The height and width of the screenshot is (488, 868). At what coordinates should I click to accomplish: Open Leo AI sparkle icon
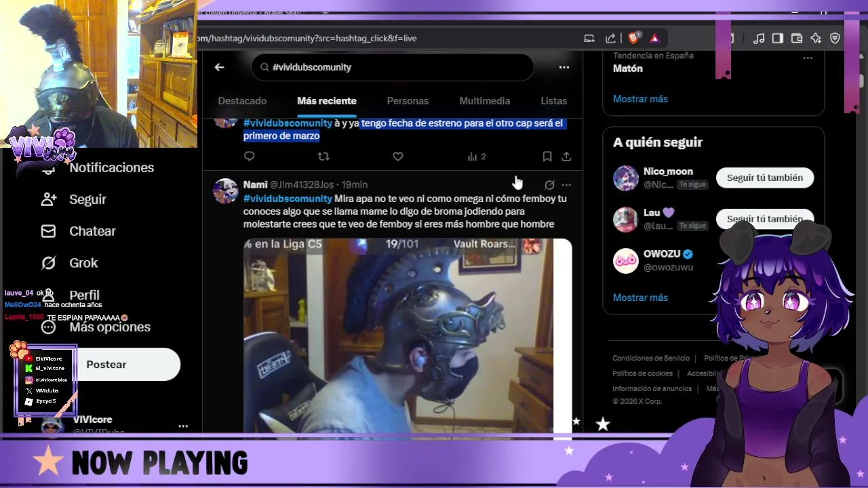816,39
